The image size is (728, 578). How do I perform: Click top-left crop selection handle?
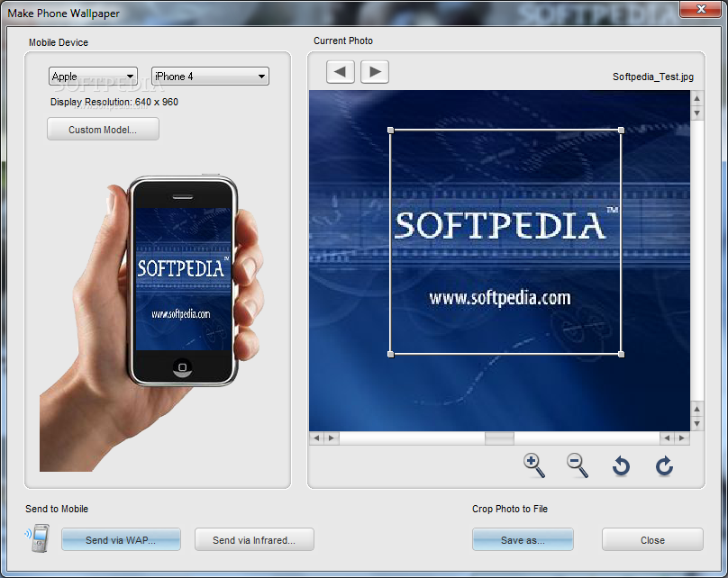[x=390, y=131]
